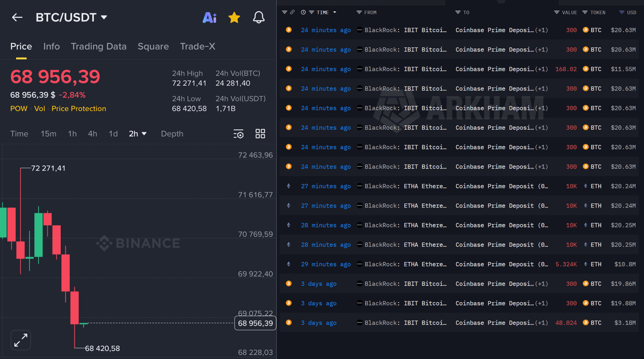Click the POW tag under the price
Screen dimensions: 644x359
tap(19, 108)
